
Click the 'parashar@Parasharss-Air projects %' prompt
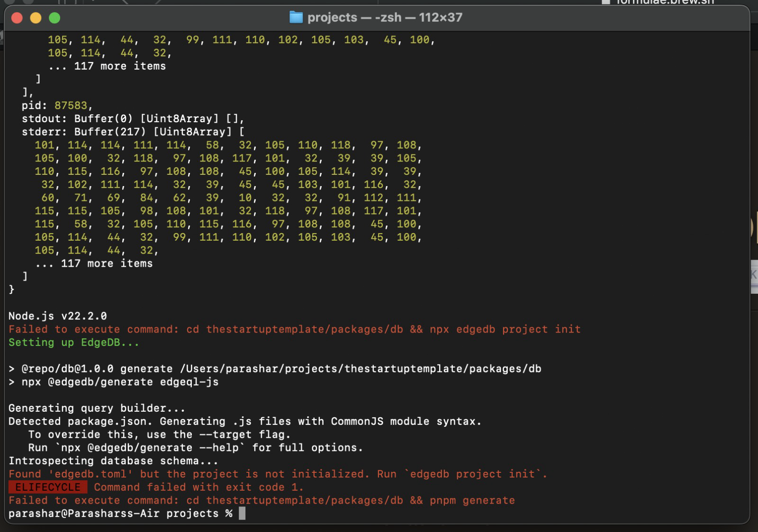click(120, 514)
